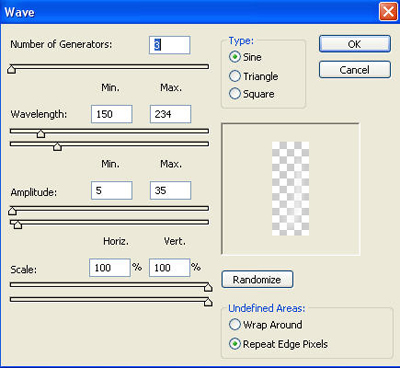Click the 'Undefined Areas:' group label
Image resolution: width=400 pixels, height=368 pixels.
[x=267, y=308]
